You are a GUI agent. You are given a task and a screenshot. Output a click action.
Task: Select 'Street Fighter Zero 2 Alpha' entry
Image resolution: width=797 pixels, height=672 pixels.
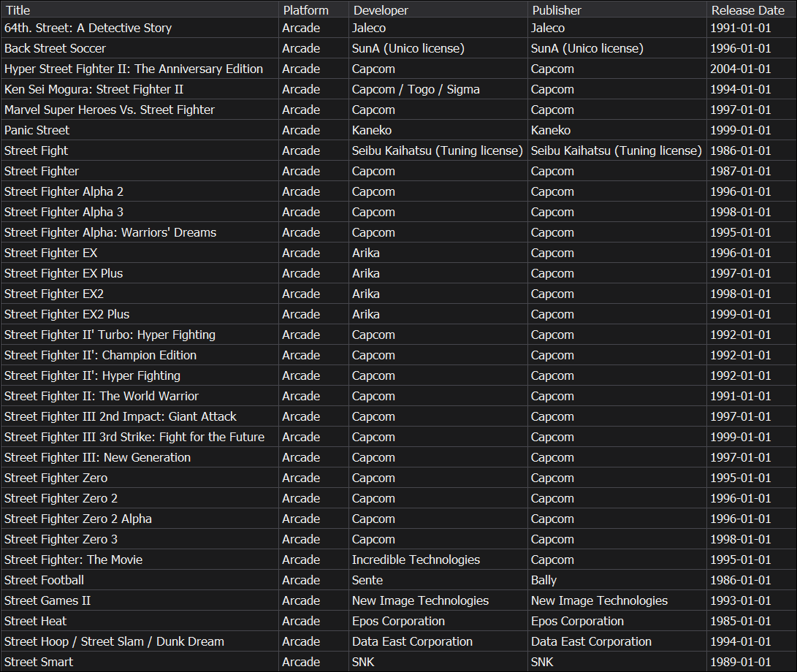[77, 519]
